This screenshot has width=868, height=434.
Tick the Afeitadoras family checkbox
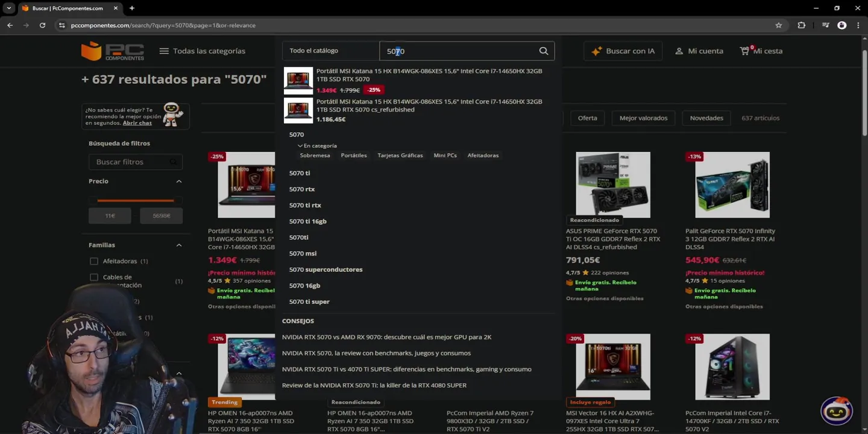coord(94,261)
